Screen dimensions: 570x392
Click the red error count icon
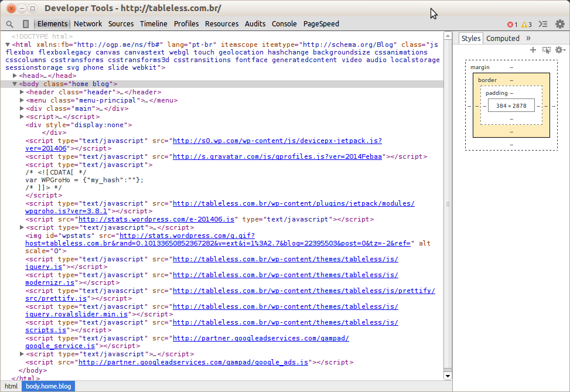pyautogui.click(x=510, y=25)
